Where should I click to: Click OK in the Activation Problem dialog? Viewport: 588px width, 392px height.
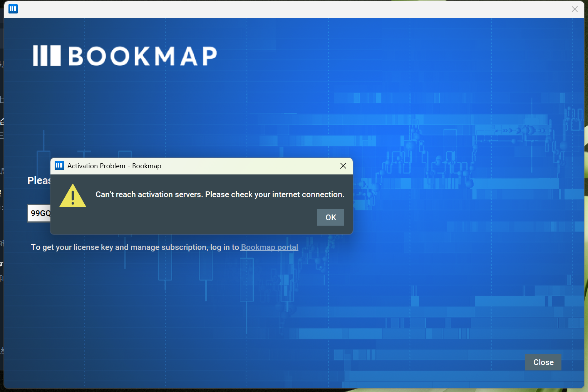point(330,218)
